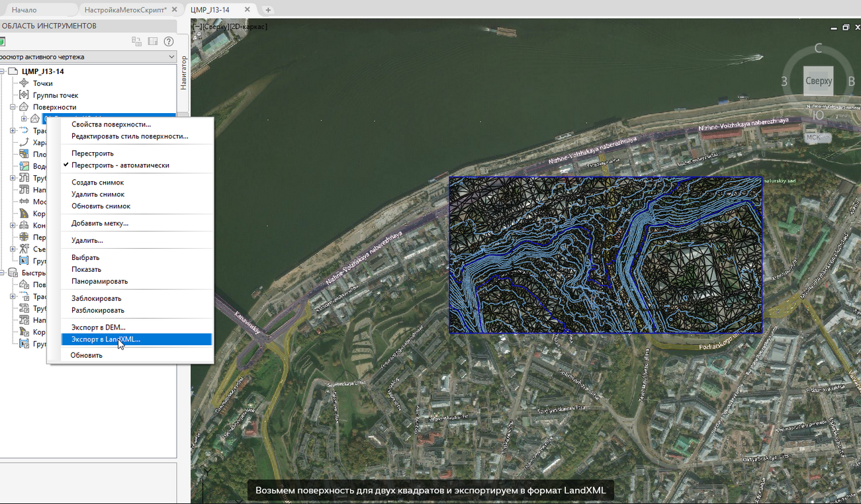The width and height of the screenshot is (861, 504).
Task: Click the Сверху face of ViewCube
Action: click(x=818, y=81)
